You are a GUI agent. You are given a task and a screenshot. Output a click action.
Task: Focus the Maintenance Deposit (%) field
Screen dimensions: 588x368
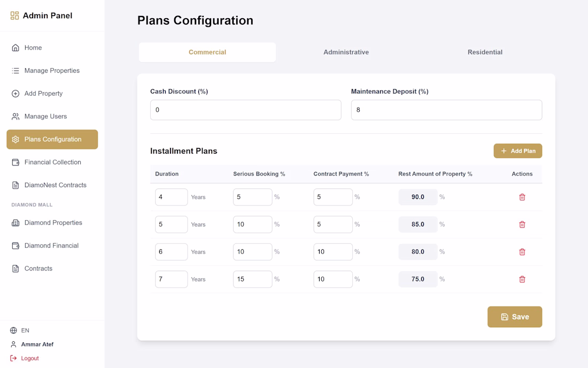pos(446,110)
